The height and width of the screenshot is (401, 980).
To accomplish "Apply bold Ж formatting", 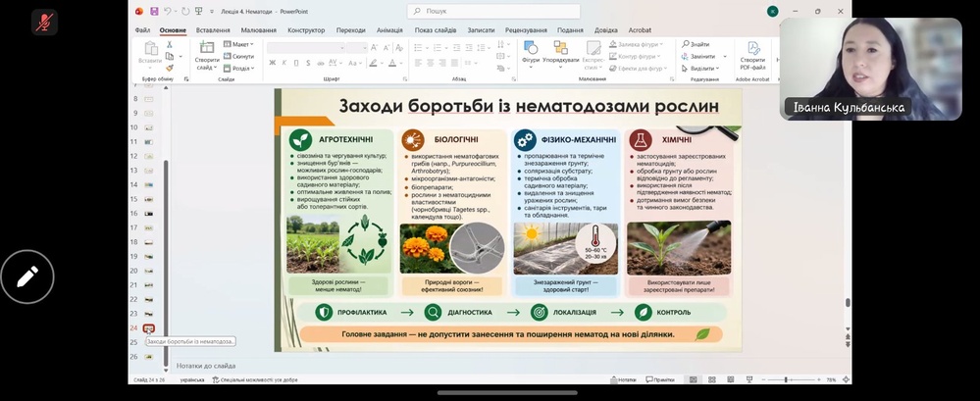I will pyautogui.click(x=272, y=63).
